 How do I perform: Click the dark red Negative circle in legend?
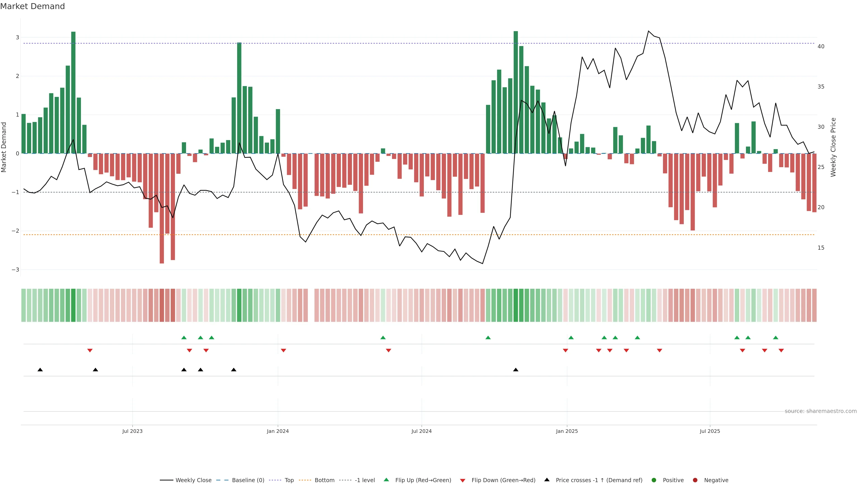pyautogui.click(x=695, y=480)
